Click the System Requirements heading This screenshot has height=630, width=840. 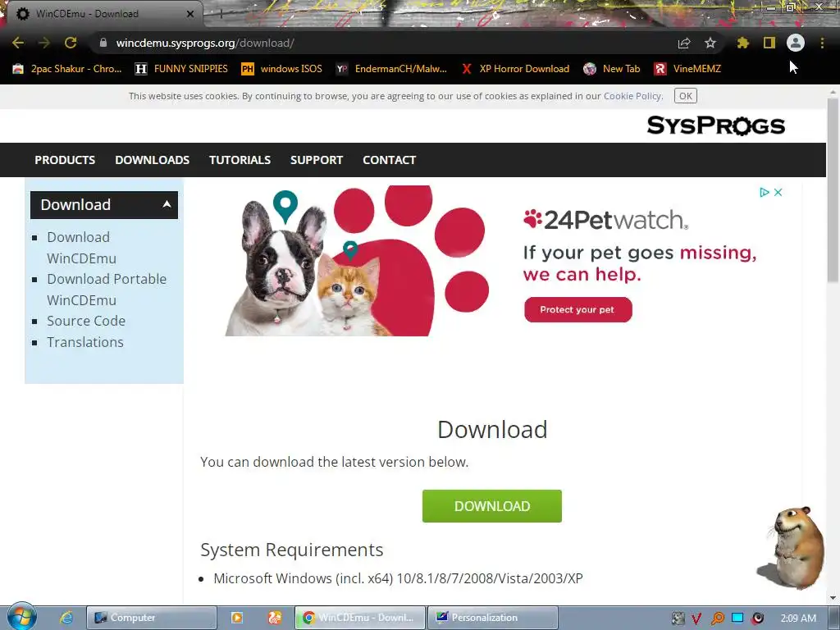click(291, 550)
